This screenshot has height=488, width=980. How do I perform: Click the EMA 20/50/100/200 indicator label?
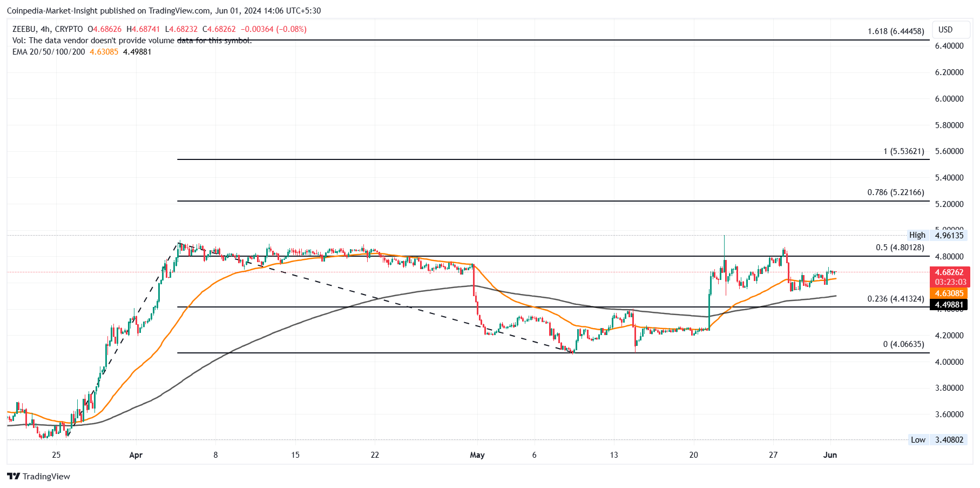tap(49, 52)
